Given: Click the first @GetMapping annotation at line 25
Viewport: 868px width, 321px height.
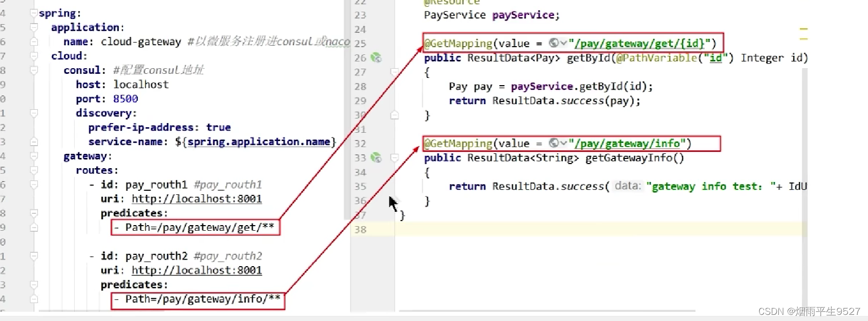Looking at the screenshot, I should coord(458,43).
